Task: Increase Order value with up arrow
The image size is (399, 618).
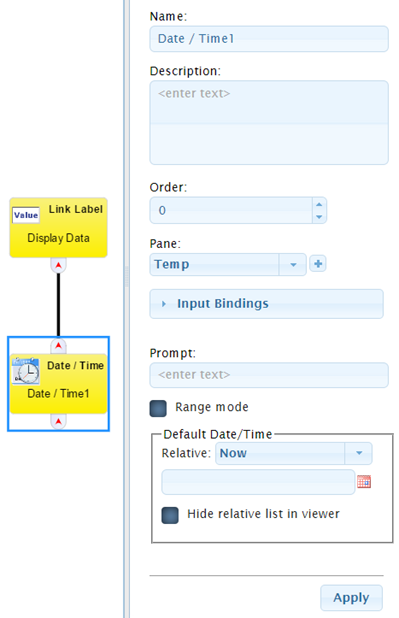Action: (x=319, y=204)
